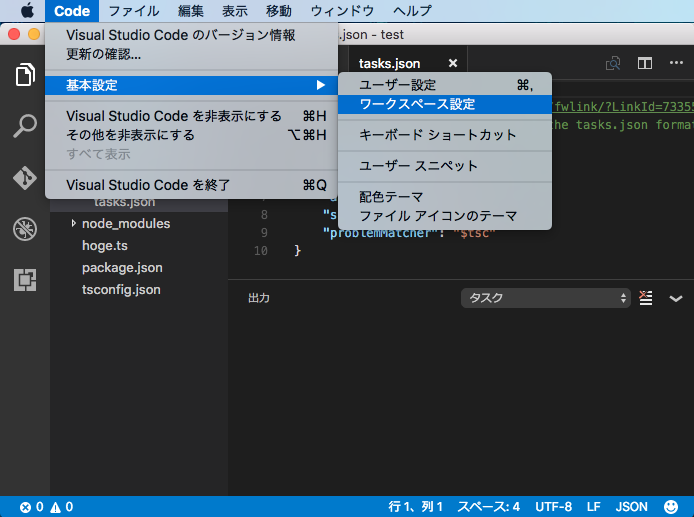This screenshot has height=517, width=694.
Task: Split the editor with split icon
Action: pos(645,63)
